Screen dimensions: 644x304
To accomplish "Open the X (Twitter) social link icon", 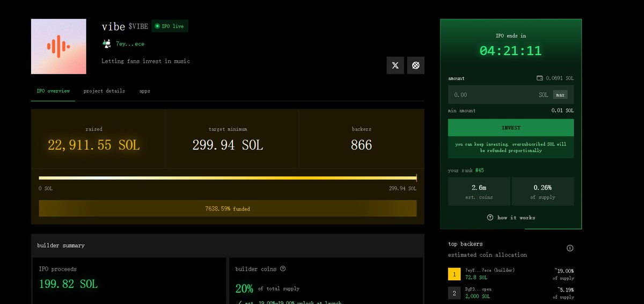I will click(396, 66).
